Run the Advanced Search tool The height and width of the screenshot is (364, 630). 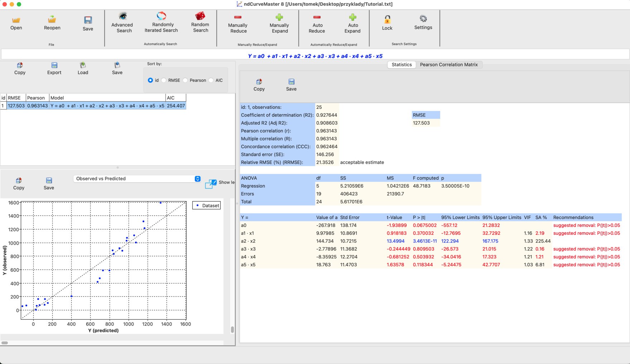[x=122, y=24]
